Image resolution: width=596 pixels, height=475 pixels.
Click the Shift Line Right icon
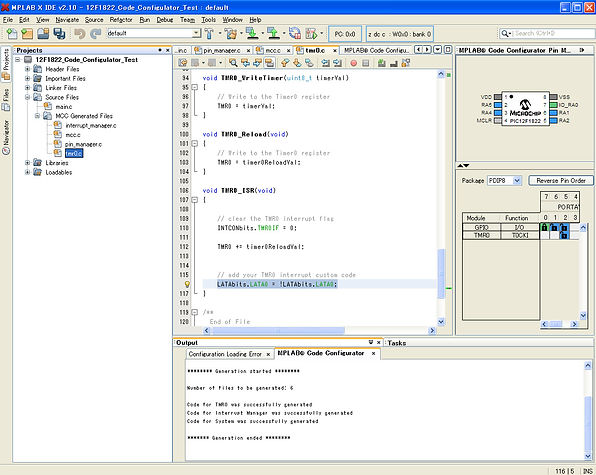(x=337, y=63)
